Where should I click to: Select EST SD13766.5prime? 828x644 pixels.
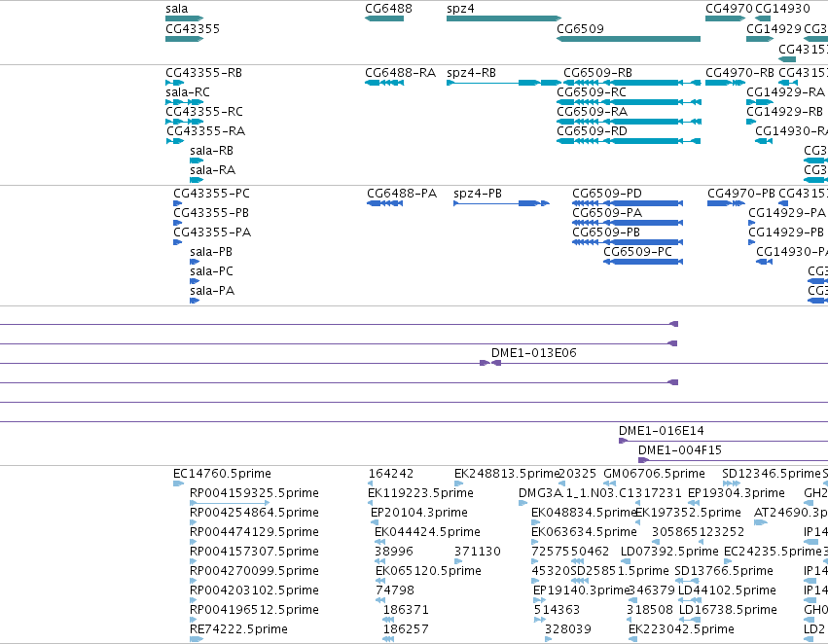pos(685,581)
